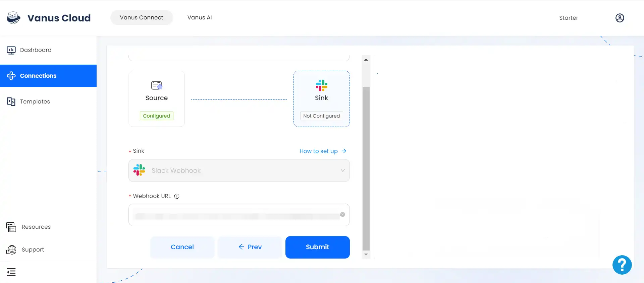644x283 pixels.
Task: Click the Support globe icon
Action: tap(11, 250)
